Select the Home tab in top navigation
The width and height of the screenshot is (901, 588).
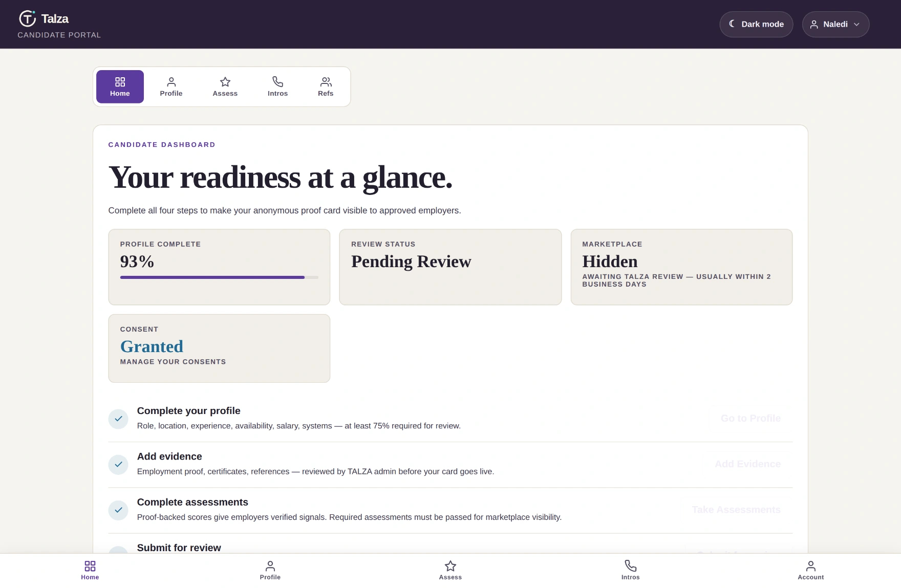tap(120, 86)
